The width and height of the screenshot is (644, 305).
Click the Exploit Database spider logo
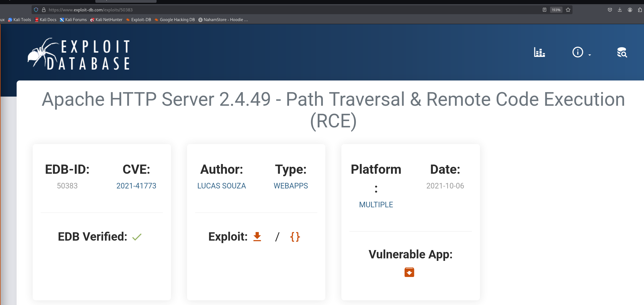point(78,54)
